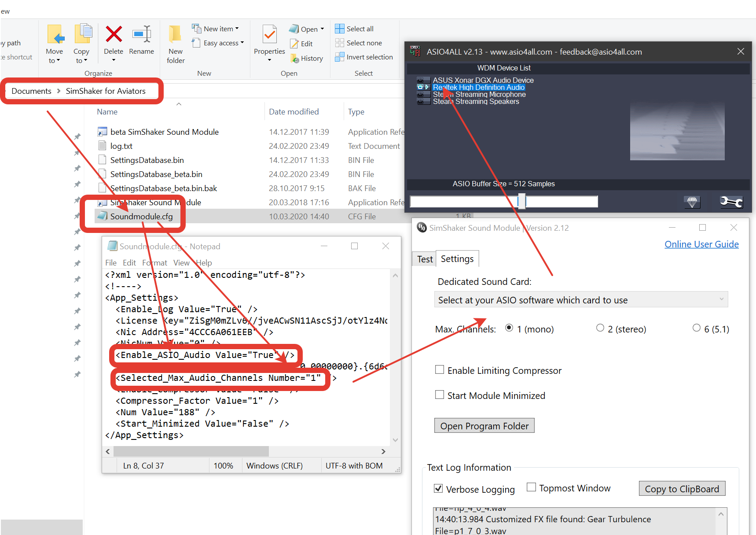
Task: Click the ASIO4ALL parachute load defaults icon
Action: pyautogui.click(x=692, y=202)
